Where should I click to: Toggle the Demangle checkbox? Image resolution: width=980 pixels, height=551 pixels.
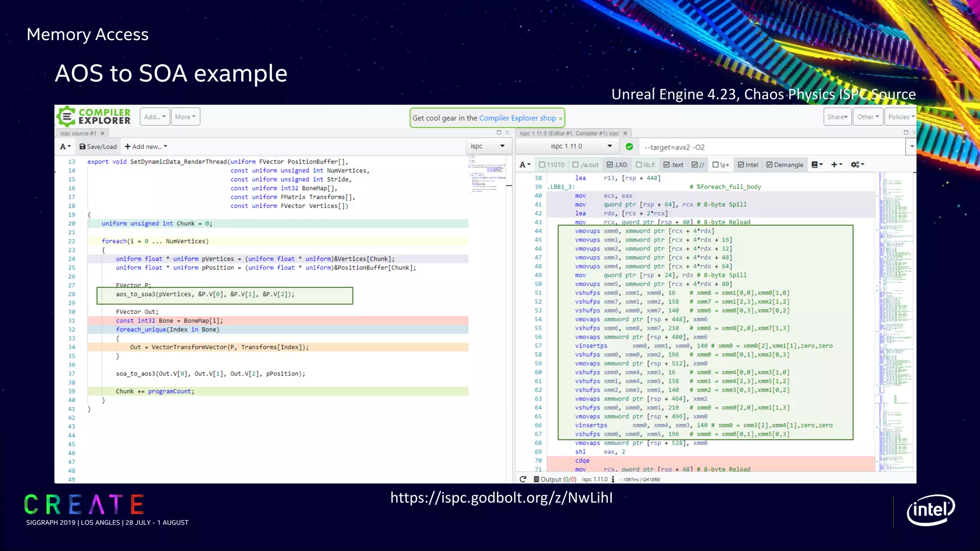tap(784, 165)
